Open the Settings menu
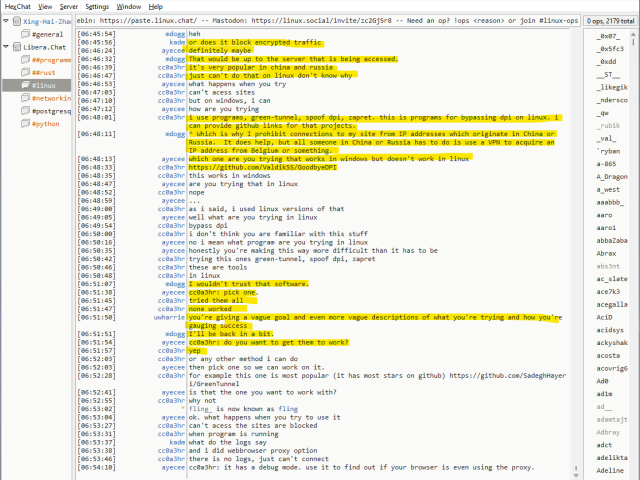 coord(97,6)
